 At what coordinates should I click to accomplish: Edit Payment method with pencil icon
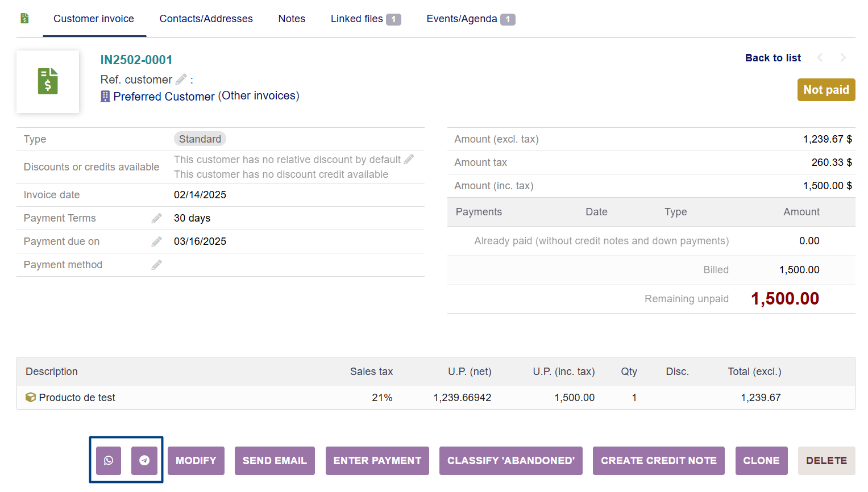click(156, 265)
